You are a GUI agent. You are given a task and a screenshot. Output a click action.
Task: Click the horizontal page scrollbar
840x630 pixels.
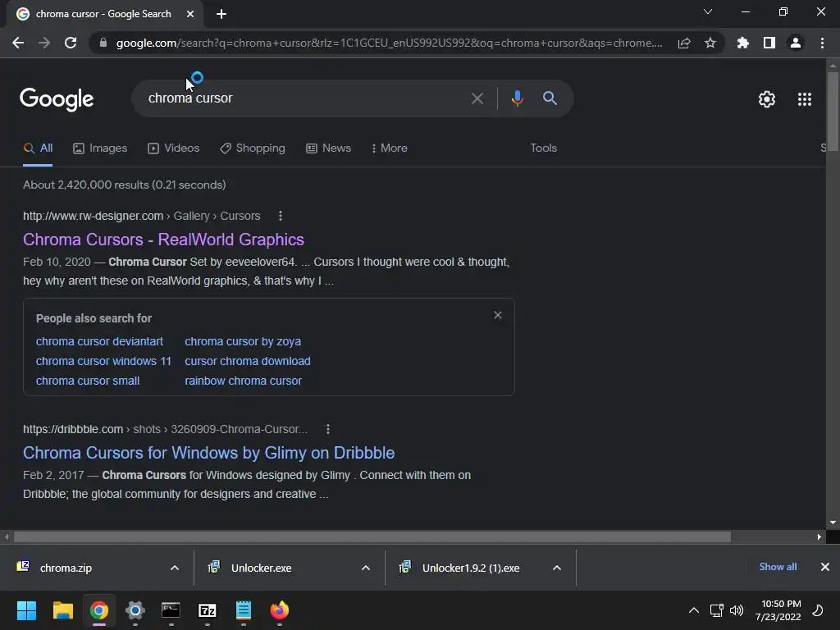372,536
